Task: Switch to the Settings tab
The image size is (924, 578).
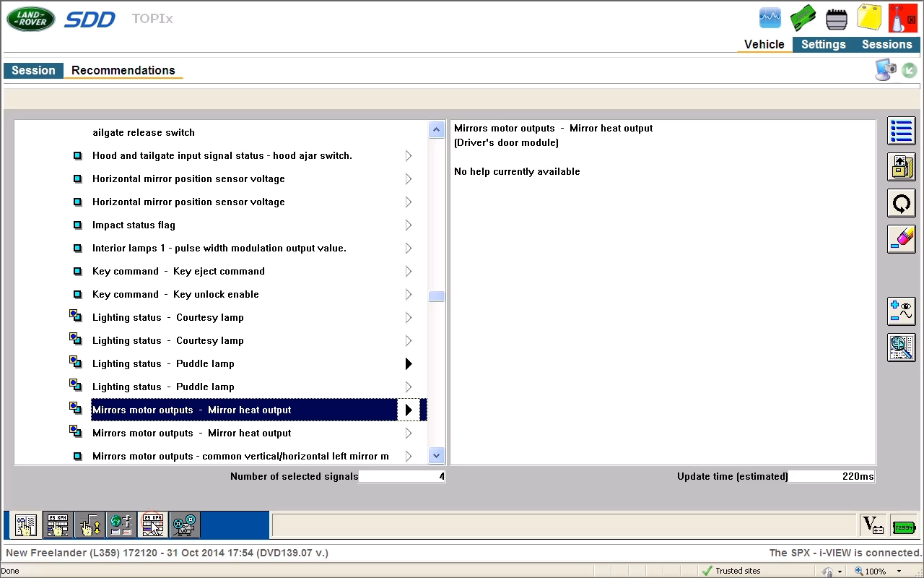Action: 823,44
